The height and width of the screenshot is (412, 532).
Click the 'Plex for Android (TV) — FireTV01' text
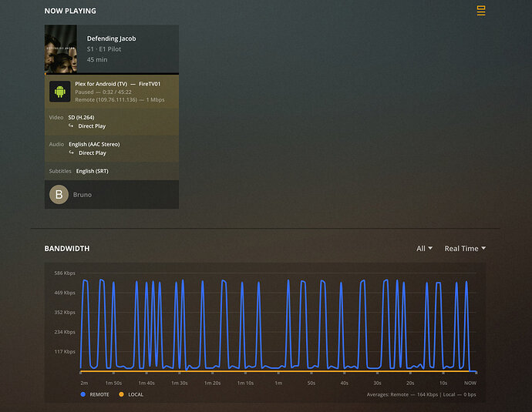tap(117, 84)
